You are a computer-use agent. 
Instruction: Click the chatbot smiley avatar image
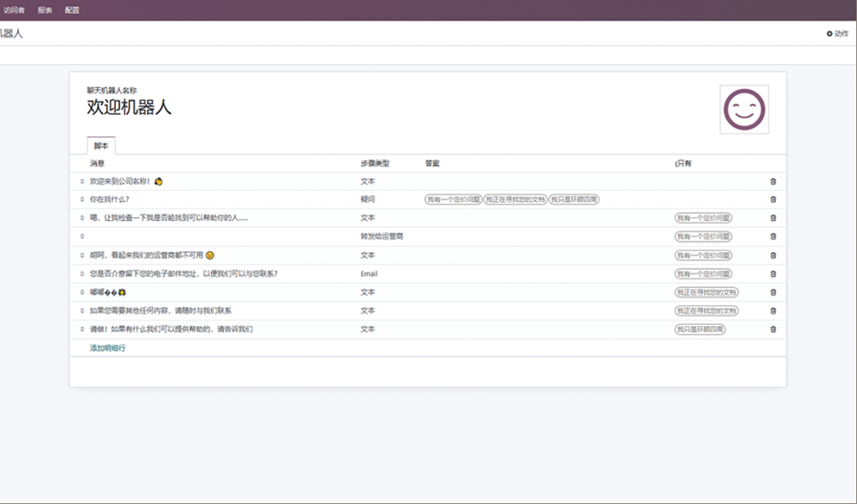744,110
